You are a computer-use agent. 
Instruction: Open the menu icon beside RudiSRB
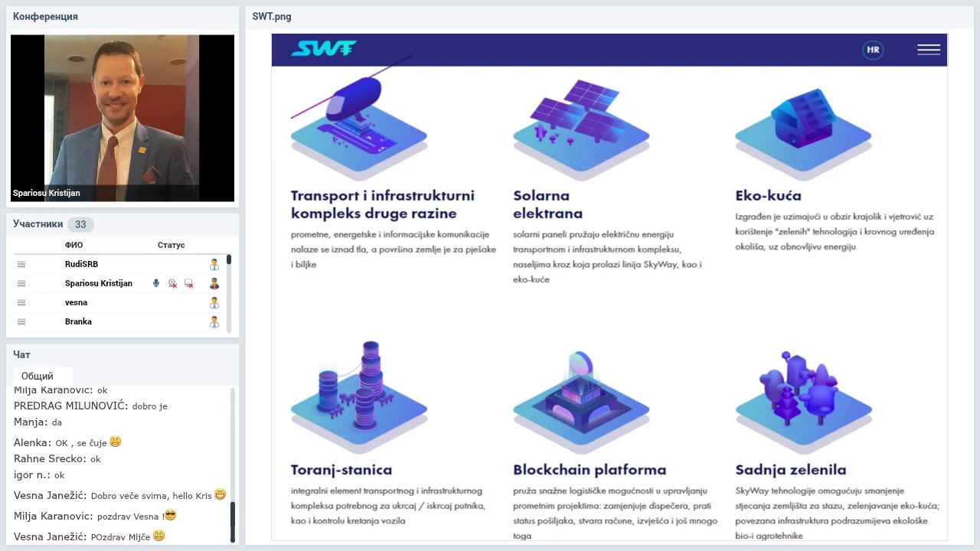coord(21,264)
